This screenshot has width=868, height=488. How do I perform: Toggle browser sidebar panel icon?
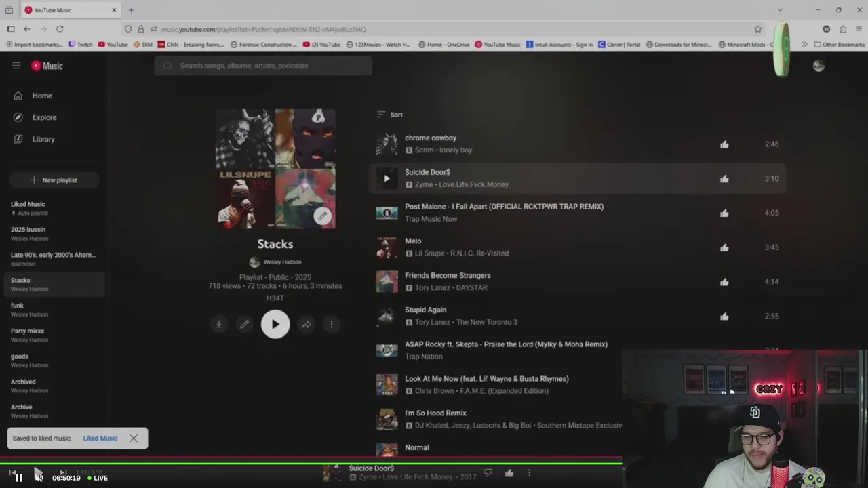click(x=11, y=29)
